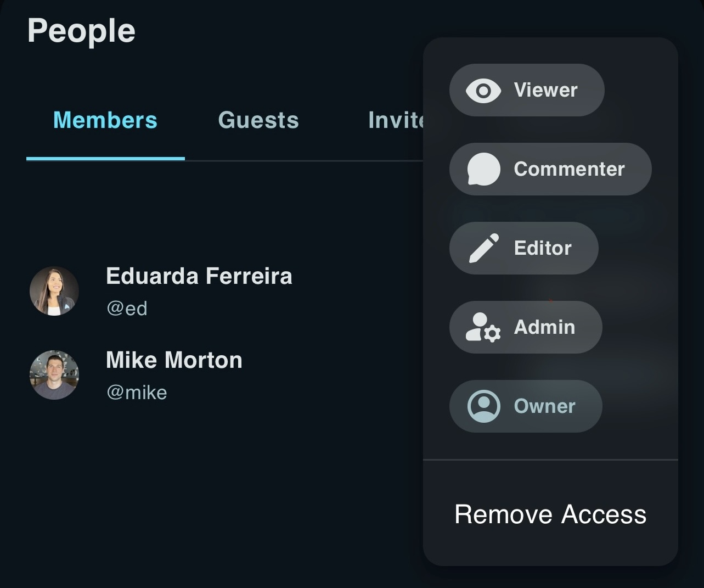Screen dimensions: 704x588
Task: Click Remove Access in the role menu
Action: (x=550, y=514)
